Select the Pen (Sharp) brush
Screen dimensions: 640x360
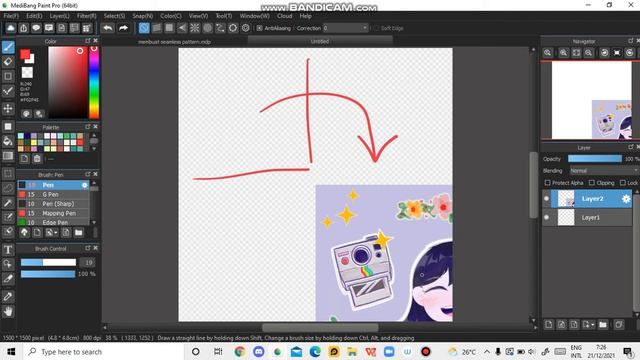[x=53, y=204]
